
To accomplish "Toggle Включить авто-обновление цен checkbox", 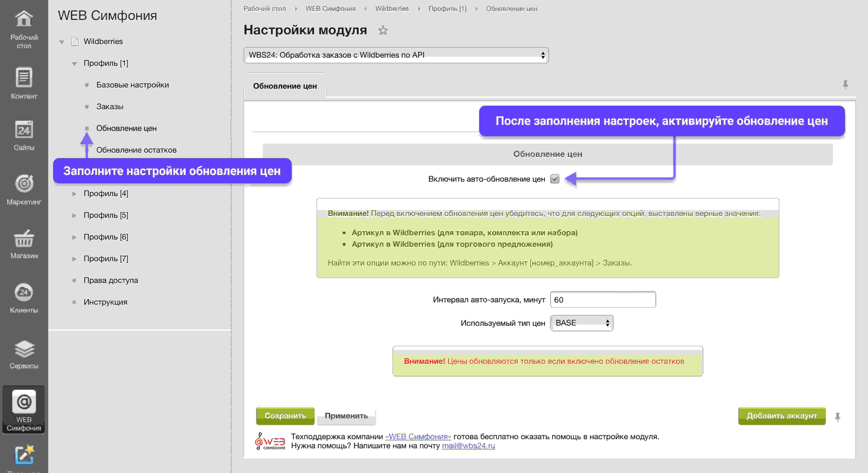I will [x=555, y=179].
